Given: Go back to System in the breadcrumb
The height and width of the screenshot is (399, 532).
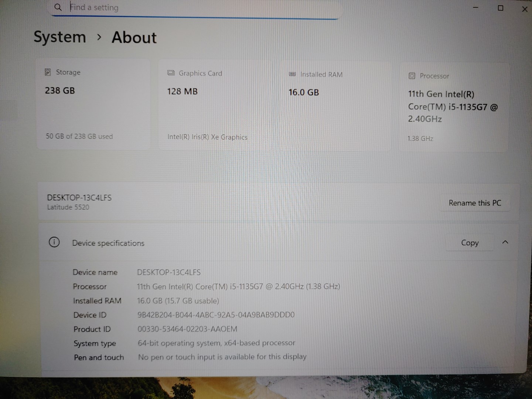Looking at the screenshot, I should [60, 37].
